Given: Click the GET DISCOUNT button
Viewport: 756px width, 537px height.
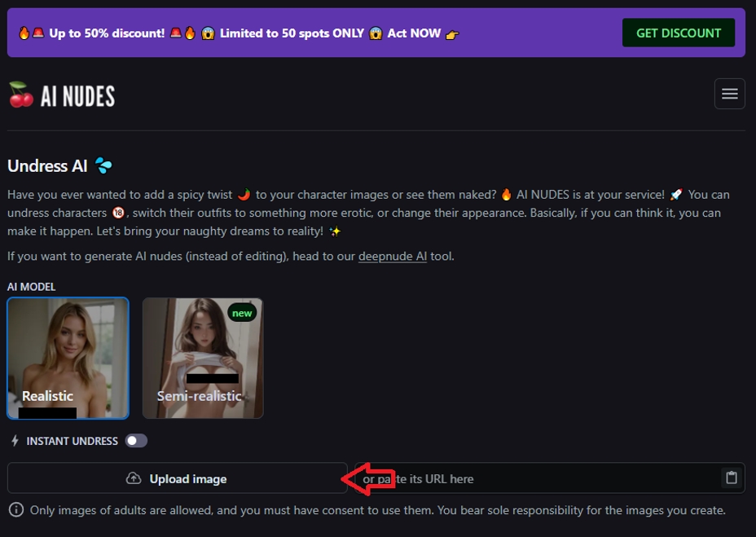Looking at the screenshot, I should point(679,33).
